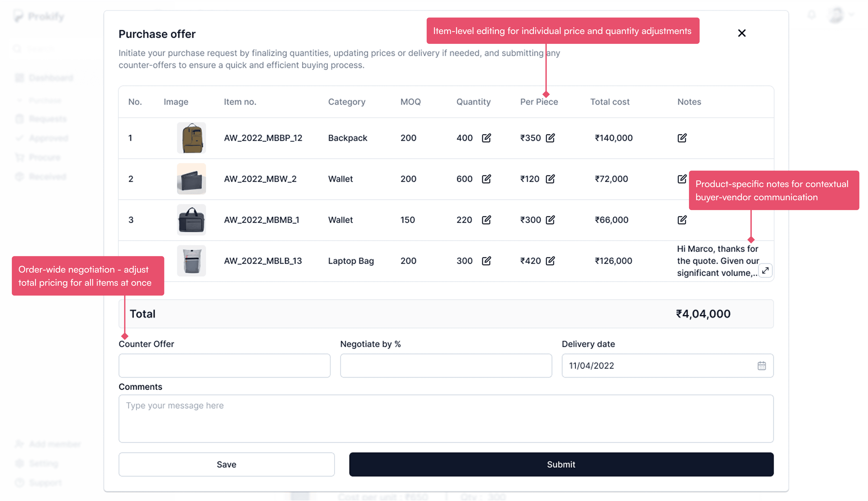Edit per piece price ₹300
Screen dimensions: 868x501
pos(550,220)
